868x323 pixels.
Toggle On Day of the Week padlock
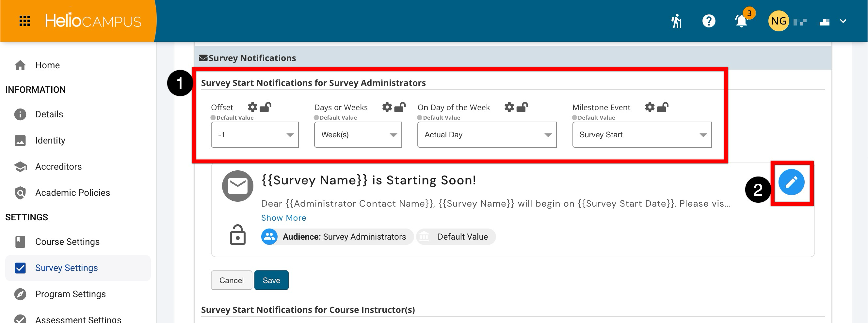pyautogui.click(x=522, y=107)
